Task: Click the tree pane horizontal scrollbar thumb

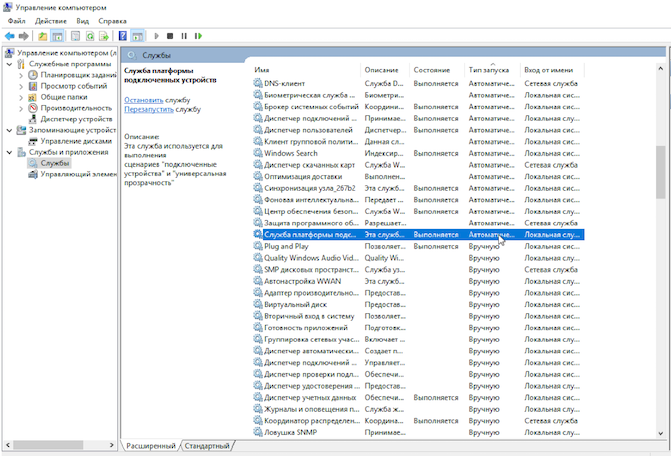Action: 48,445
